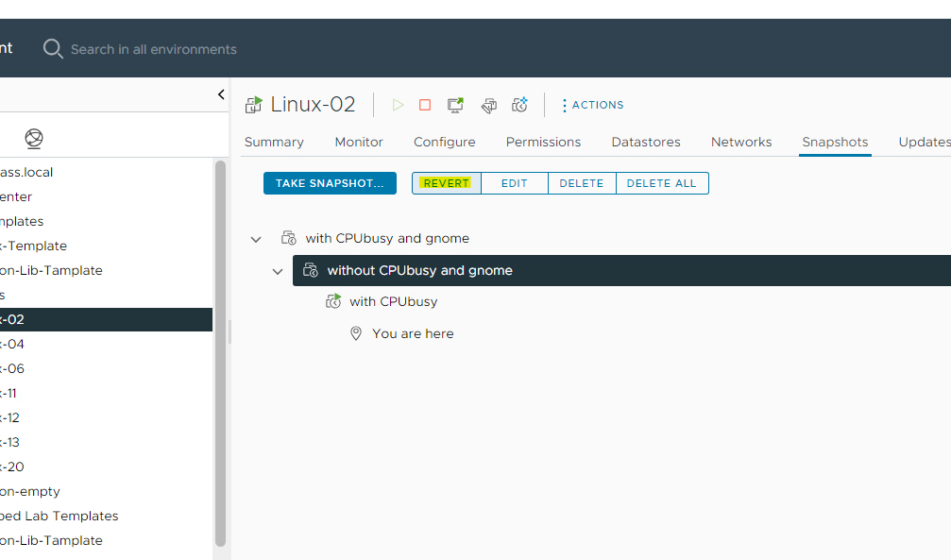Launch the VM console icon

click(455, 105)
